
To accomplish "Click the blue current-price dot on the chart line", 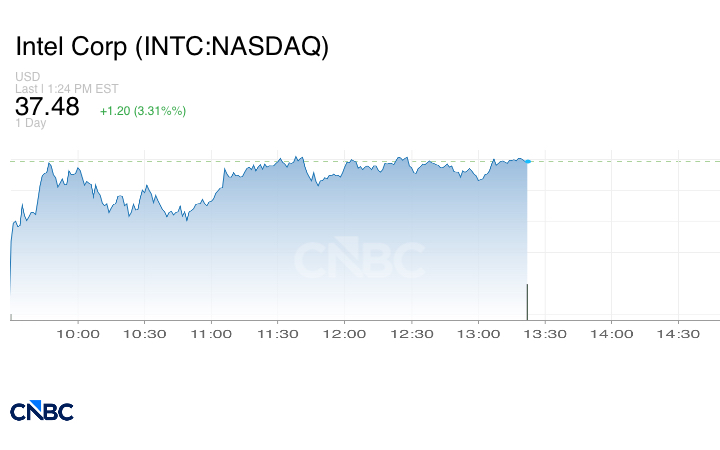I will pyautogui.click(x=527, y=161).
